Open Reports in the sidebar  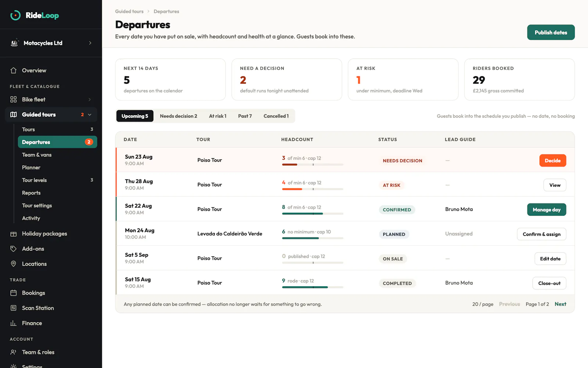click(57, 193)
